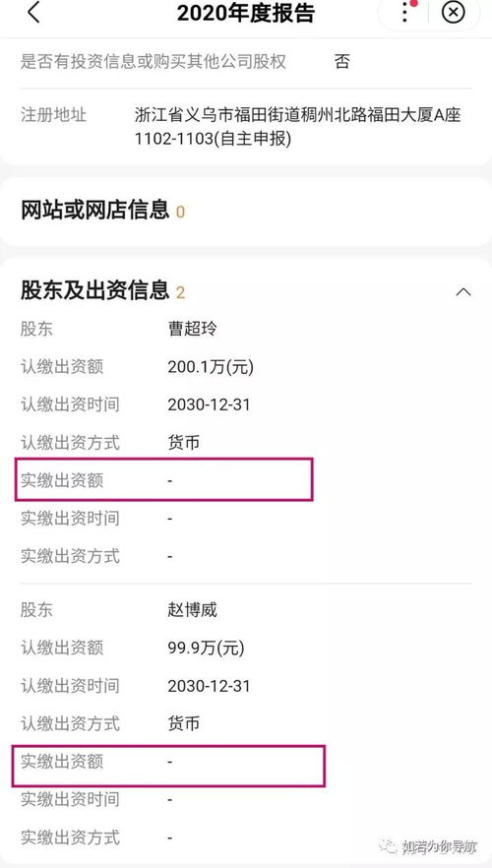Tap the 如若为你导航 watermark logo
The image size is (492, 868).
430,846
